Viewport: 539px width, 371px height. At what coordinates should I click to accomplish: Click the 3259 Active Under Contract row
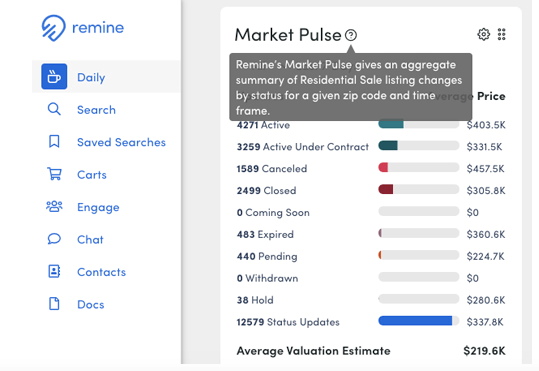click(371, 147)
